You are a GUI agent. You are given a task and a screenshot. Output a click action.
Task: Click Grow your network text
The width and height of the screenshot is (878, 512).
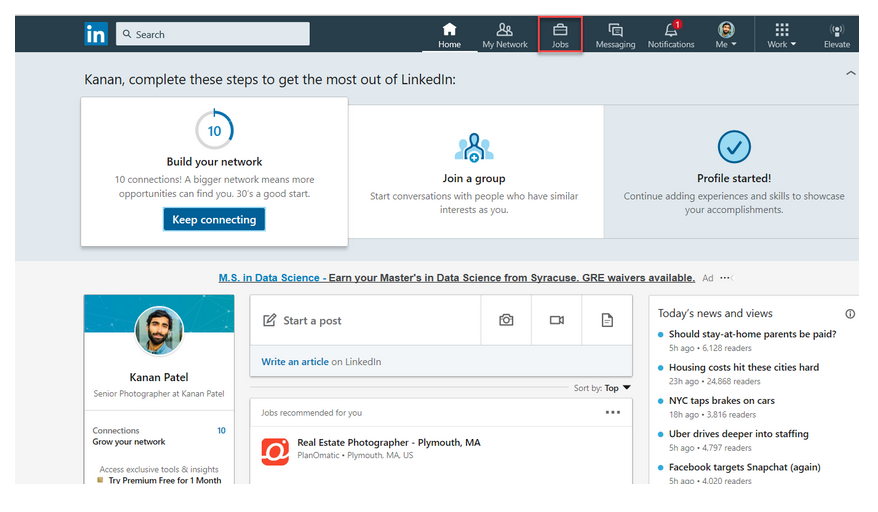coord(129,441)
